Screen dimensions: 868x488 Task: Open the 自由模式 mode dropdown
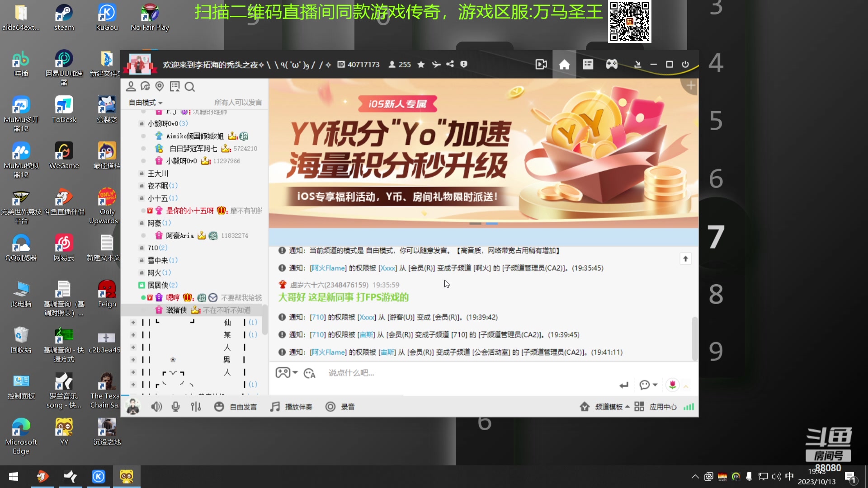pyautogui.click(x=145, y=103)
